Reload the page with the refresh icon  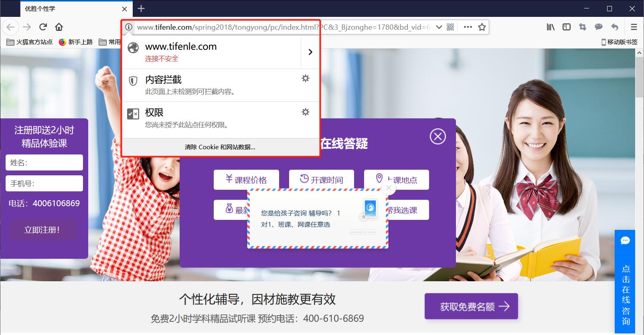(43, 27)
